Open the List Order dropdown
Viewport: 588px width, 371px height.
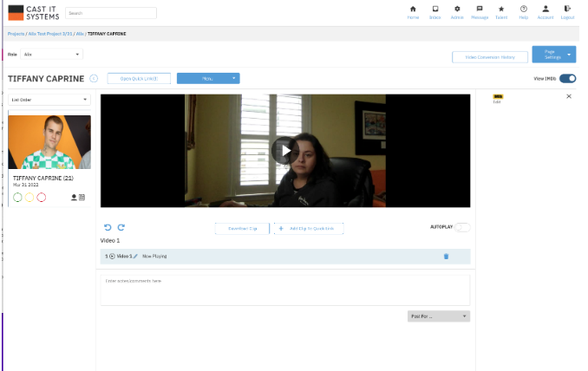point(49,100)
